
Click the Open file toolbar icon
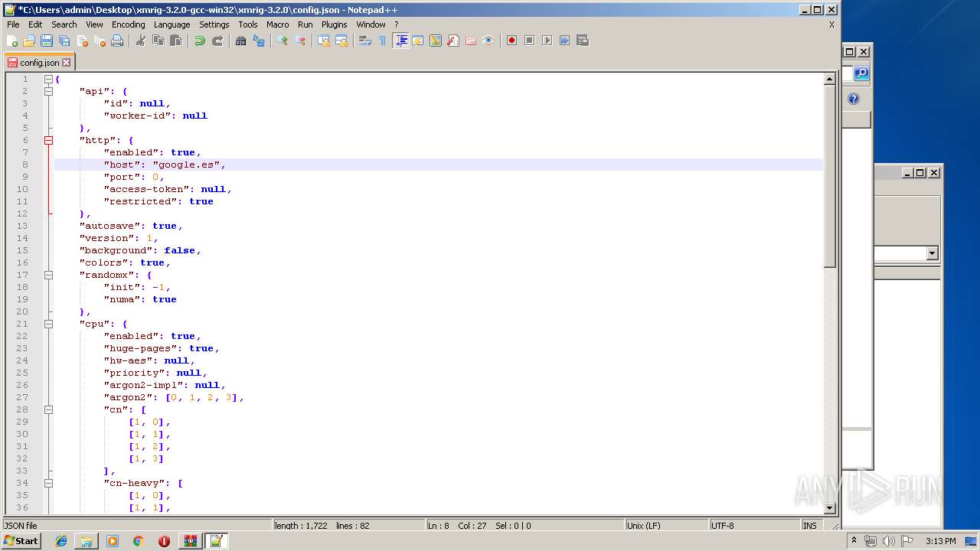(29, 41)
